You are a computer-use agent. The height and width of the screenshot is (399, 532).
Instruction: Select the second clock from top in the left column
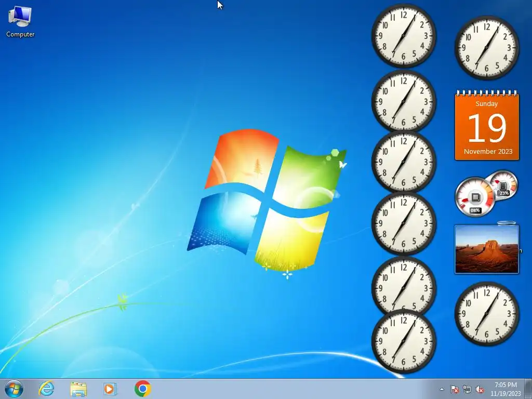403,101
